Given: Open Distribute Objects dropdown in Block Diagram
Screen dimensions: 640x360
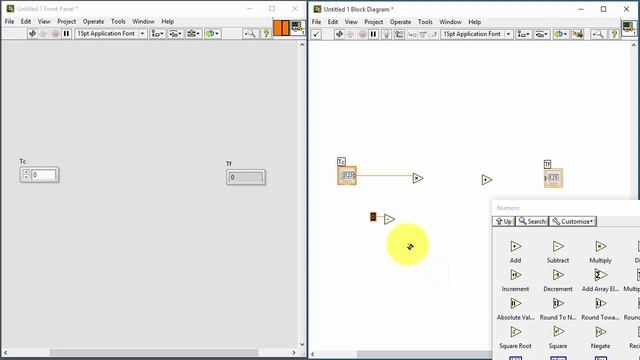Looking at the screenshot, I should (541, 34).
